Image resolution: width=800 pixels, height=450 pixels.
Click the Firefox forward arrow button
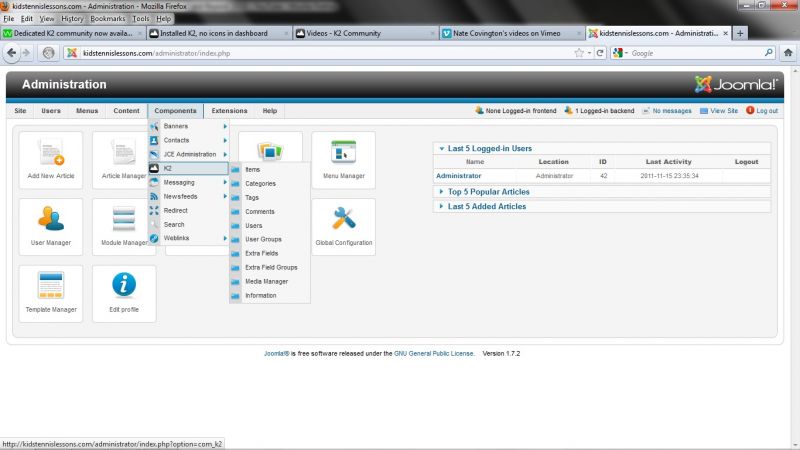27,53
